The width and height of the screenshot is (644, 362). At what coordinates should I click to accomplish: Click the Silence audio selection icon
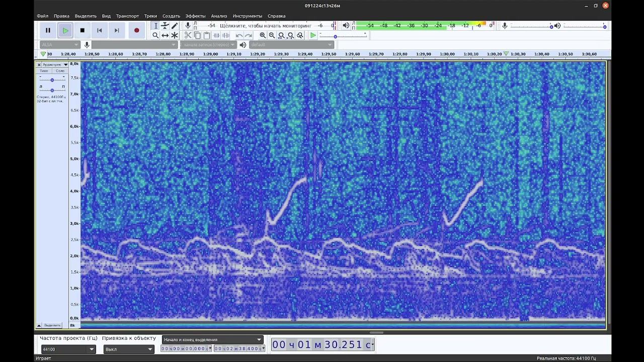click(226, 35)
